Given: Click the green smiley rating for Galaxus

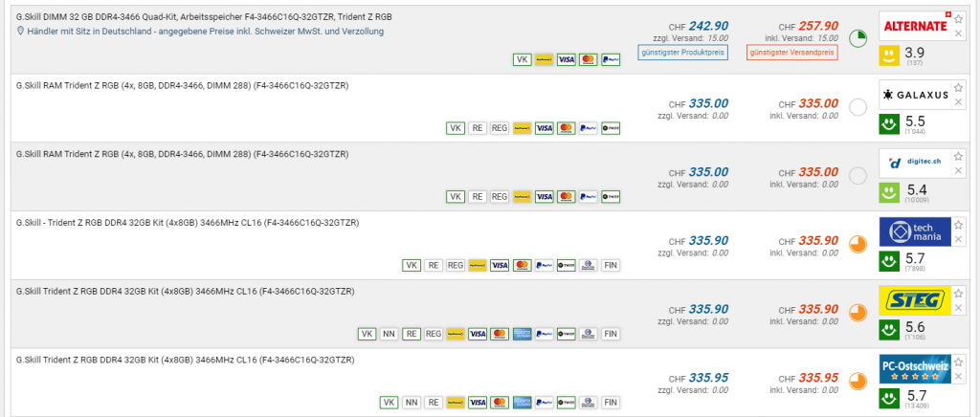Looking at the screenshot, I should [x=889, y=124].
